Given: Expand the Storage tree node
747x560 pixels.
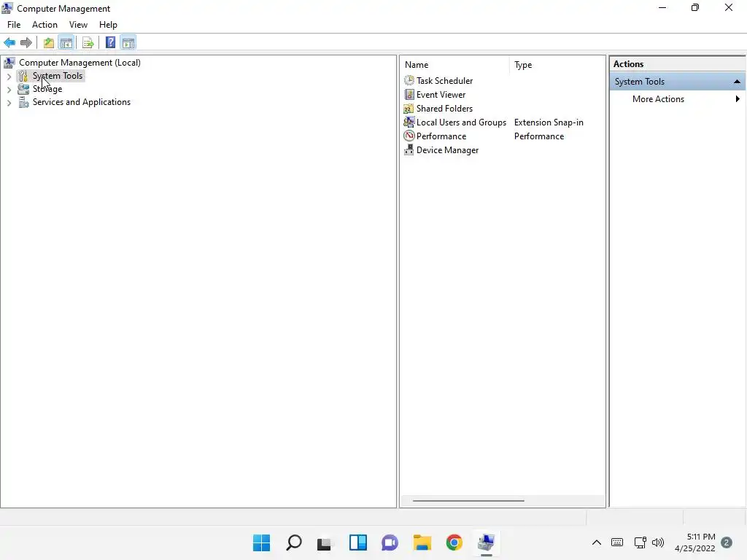Looking at the screenshot, I should [x=9, y=89].
